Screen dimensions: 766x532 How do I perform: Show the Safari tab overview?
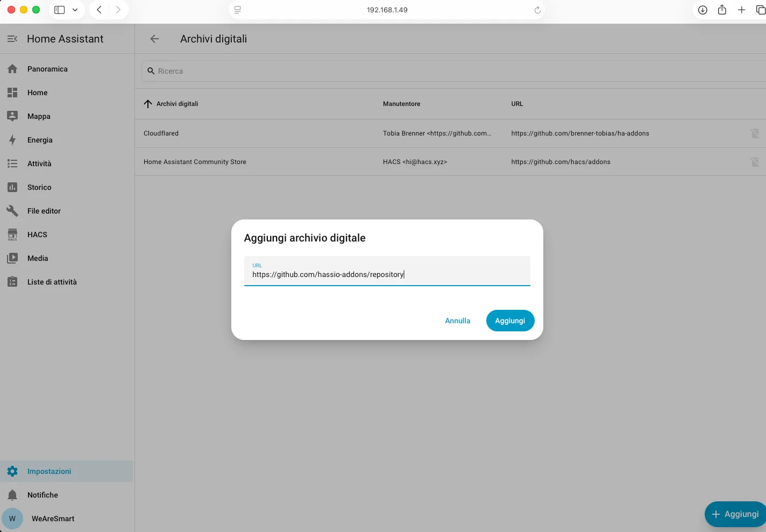(x=760, y=10)
